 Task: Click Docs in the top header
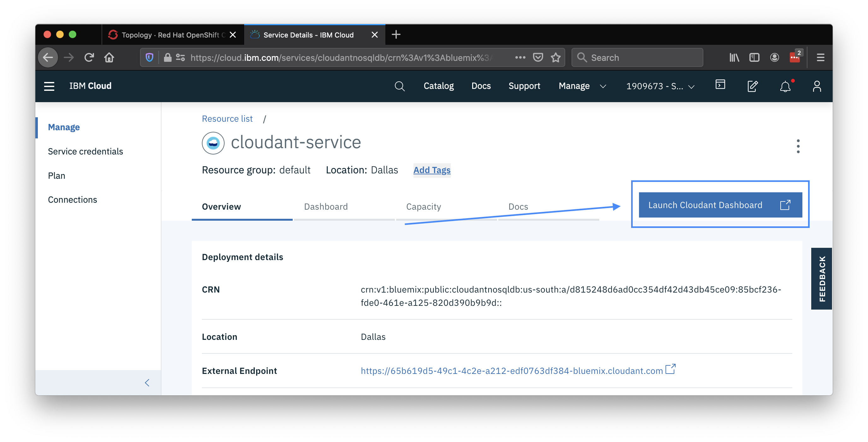coord(481,86)
